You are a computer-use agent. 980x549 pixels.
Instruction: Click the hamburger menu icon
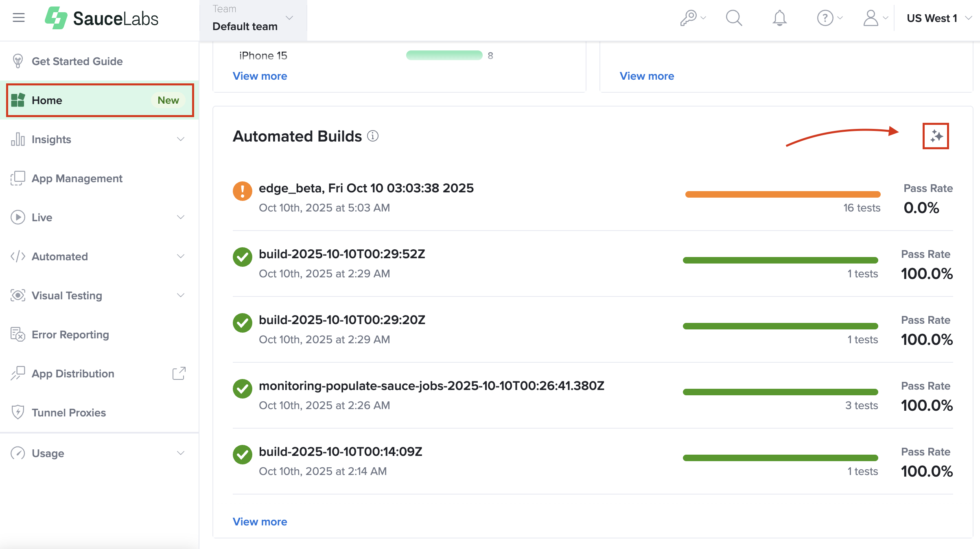pyautogui.click(x=19, y=18)
